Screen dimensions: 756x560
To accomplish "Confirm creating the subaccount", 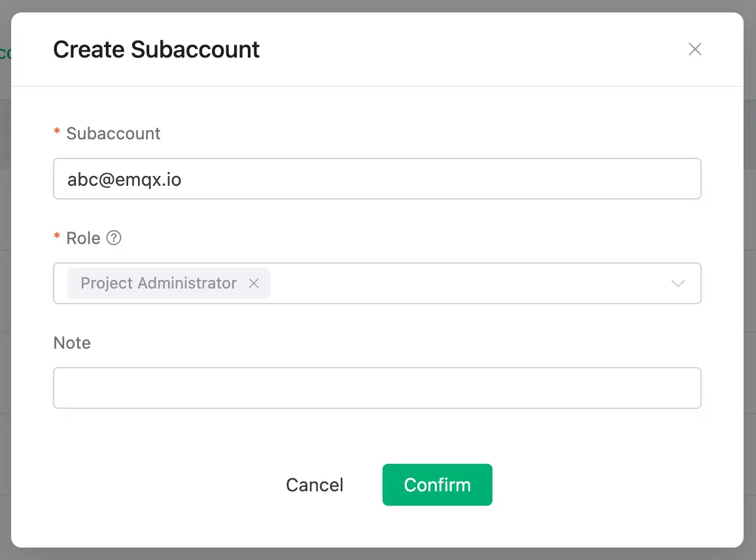I will 437,485.
